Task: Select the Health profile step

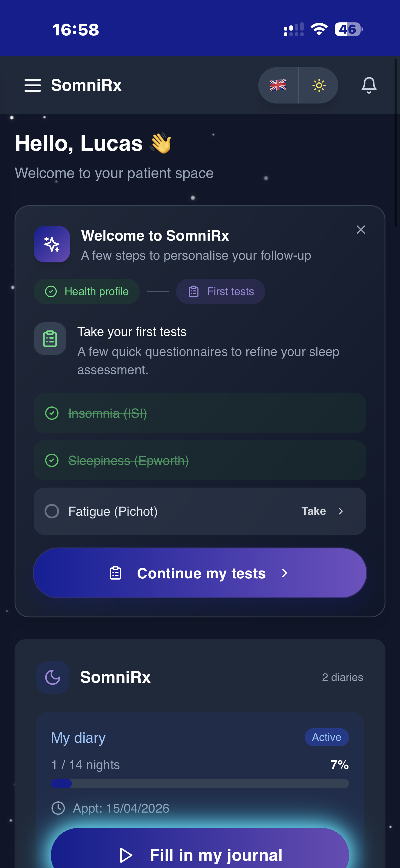Action: pos(87,291)
